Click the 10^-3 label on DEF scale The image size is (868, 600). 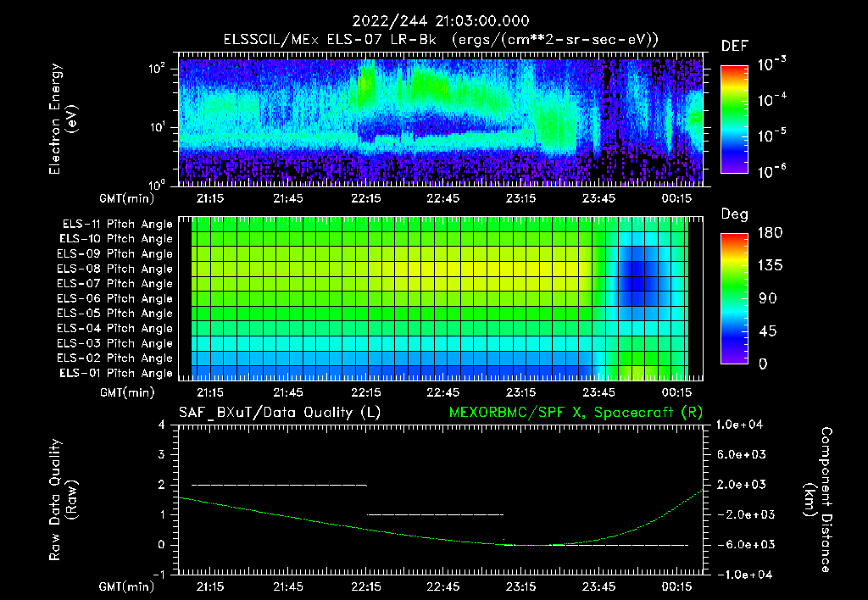point(771,64)
